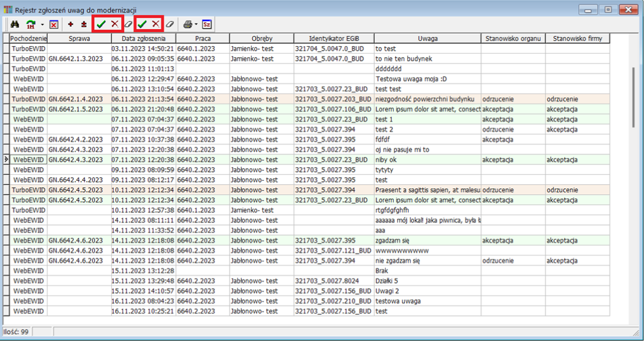The height and width of the screenshot is (341, 644).
Task: Expand the printer dropdown arrow
Action: pos(196,24)
